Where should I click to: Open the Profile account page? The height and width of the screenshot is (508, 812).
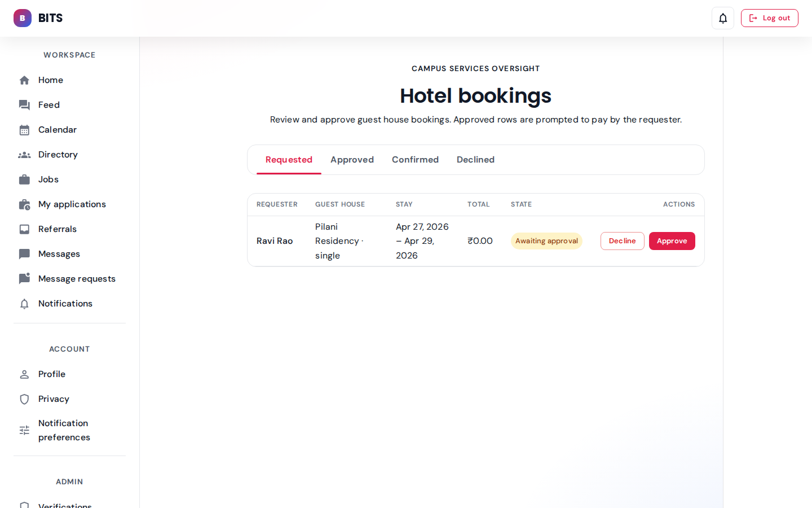[52, 374]
